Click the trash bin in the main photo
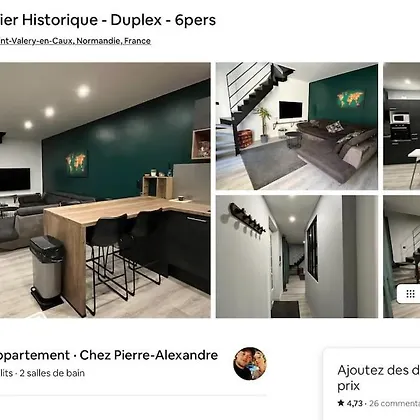 [47, 268]
